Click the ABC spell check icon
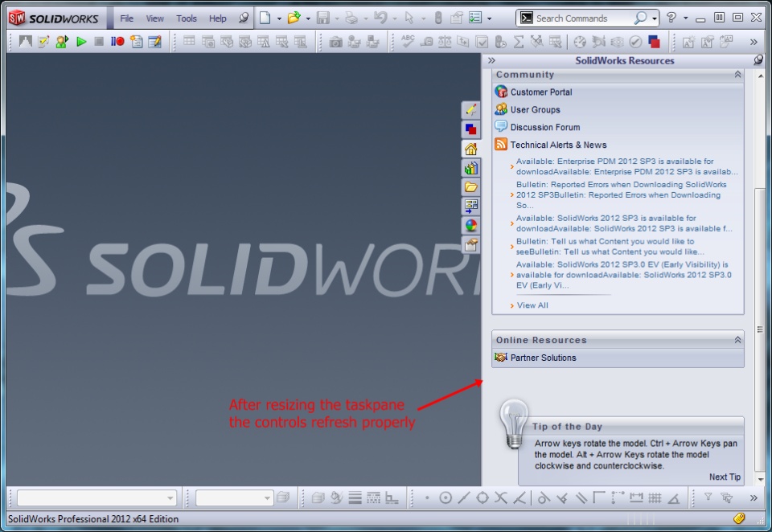 [408, 41]
